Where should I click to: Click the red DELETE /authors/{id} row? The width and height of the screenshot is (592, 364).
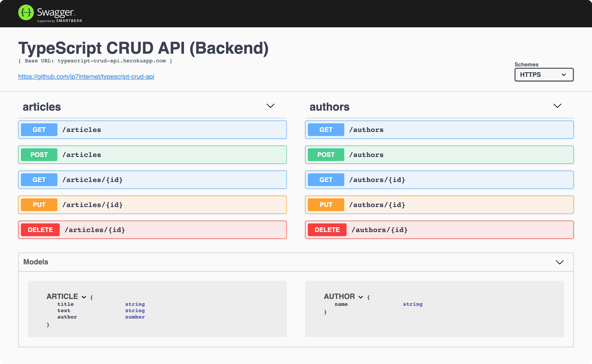pyautogui.click(x=439, y=230)
